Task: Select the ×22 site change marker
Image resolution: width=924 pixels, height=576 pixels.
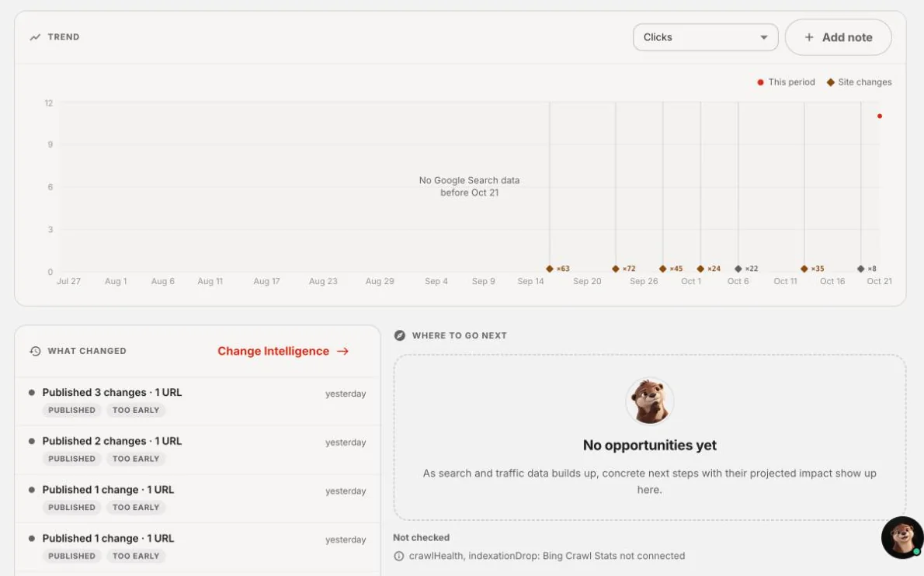Action: pos(738,269)
